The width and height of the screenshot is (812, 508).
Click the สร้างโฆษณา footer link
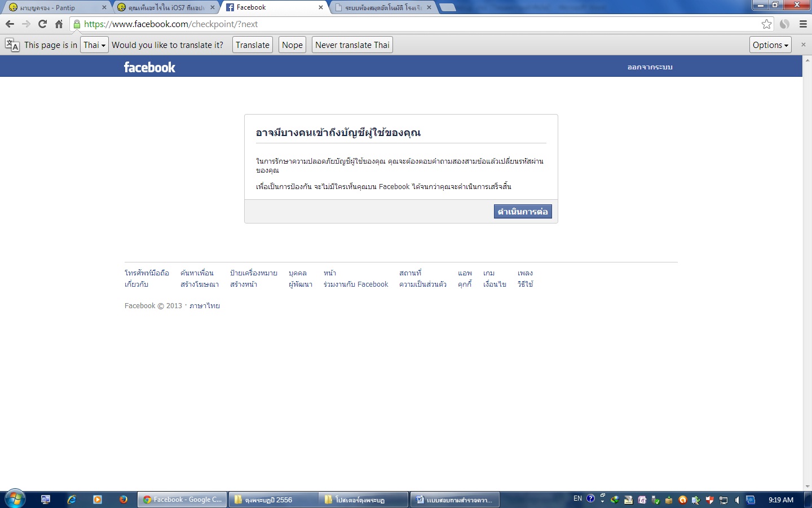tap(200, 284)
